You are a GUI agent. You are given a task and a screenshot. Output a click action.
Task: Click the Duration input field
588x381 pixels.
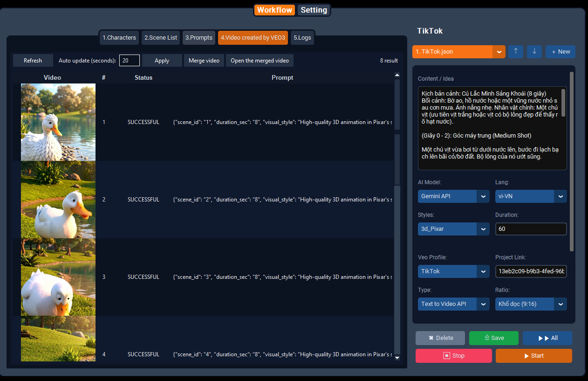point(531,229)
